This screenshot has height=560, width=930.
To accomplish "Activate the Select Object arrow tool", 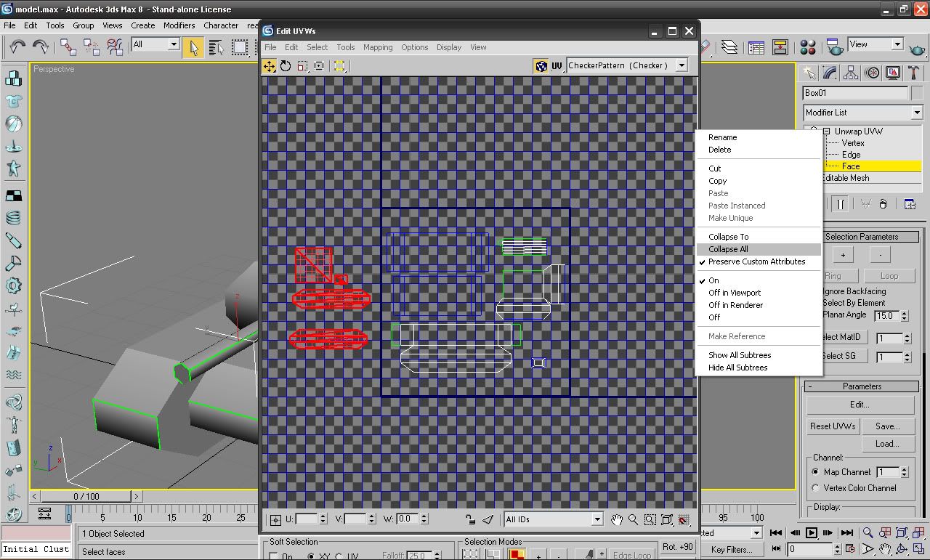I will [x=193, y=47].
